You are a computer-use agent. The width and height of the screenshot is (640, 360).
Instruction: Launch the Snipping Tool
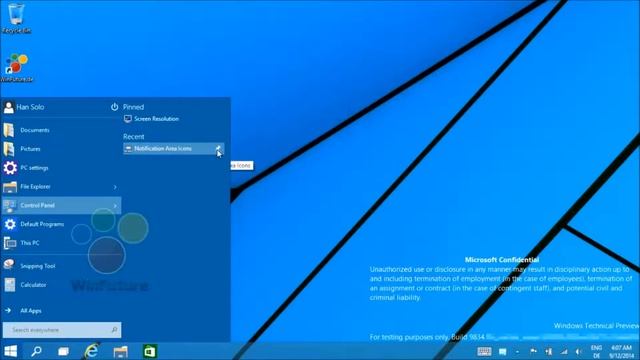[61, 266]
